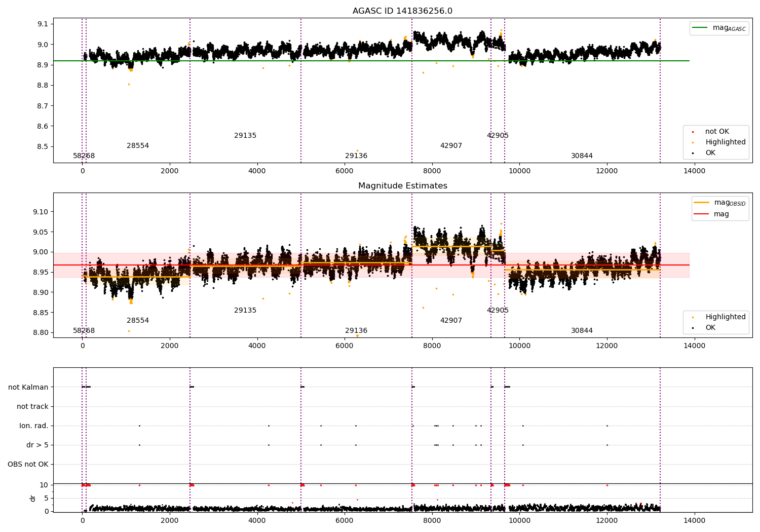
Task: Click obsid label 58268 in the top plot
Action: [x=84, y=156]
